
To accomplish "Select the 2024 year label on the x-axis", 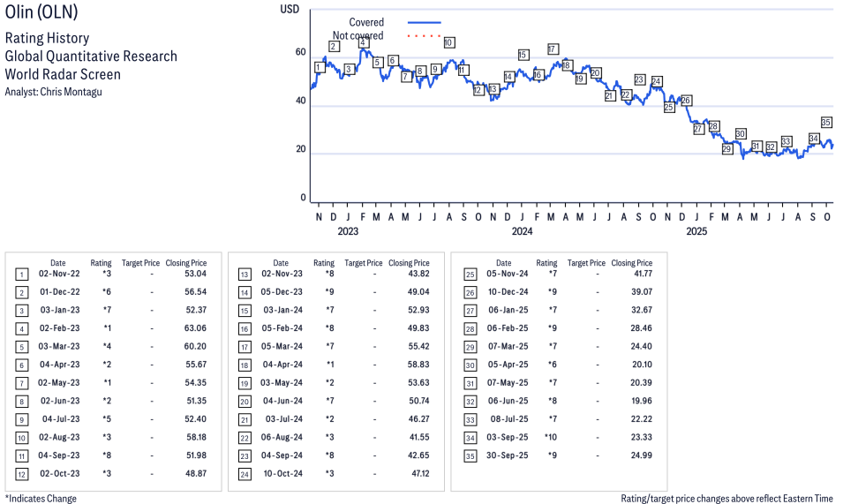I will click(522, 232).
